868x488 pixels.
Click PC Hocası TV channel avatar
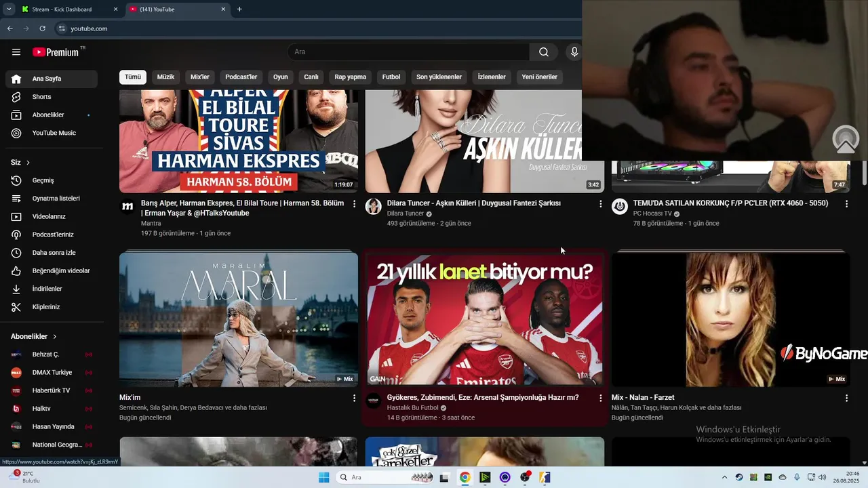(620, 207)
